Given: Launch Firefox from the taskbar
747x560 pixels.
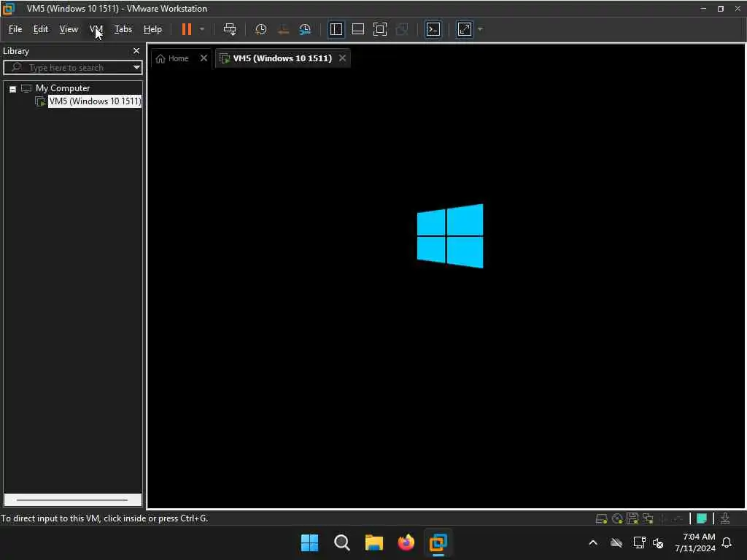Looking at the screenshot, I should click(x=406, y=542).
